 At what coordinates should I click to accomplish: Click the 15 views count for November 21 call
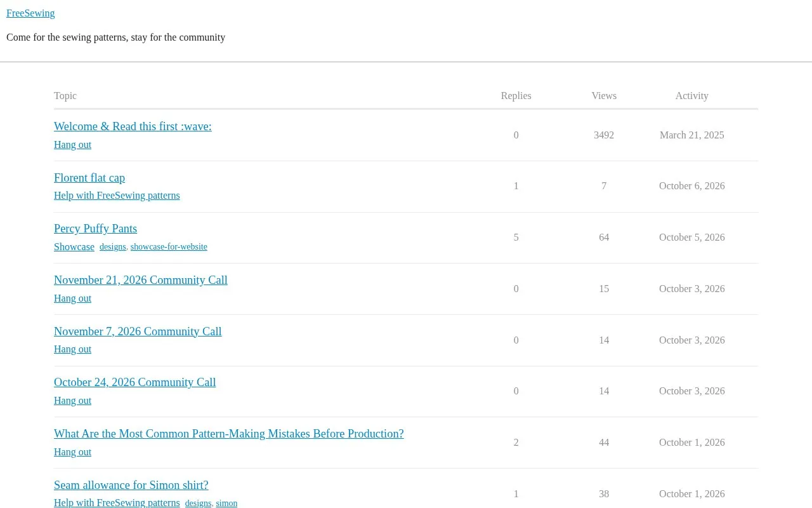point(604,289)
